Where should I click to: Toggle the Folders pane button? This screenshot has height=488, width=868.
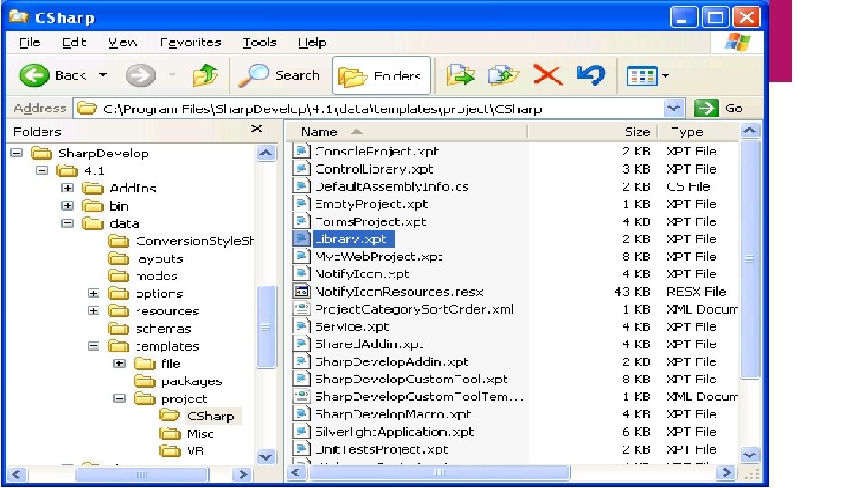[381, 75]
